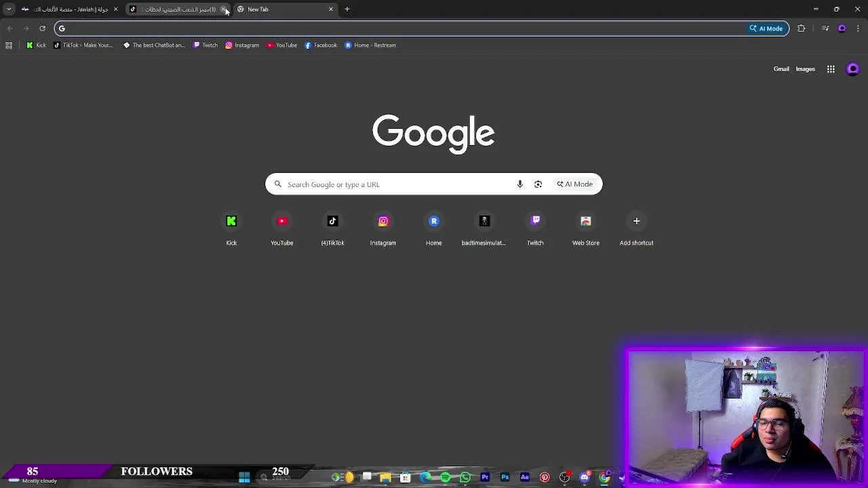Click AI Mode chip in address bar
This screenshot has height=488, width=868.
pos(766,28)
